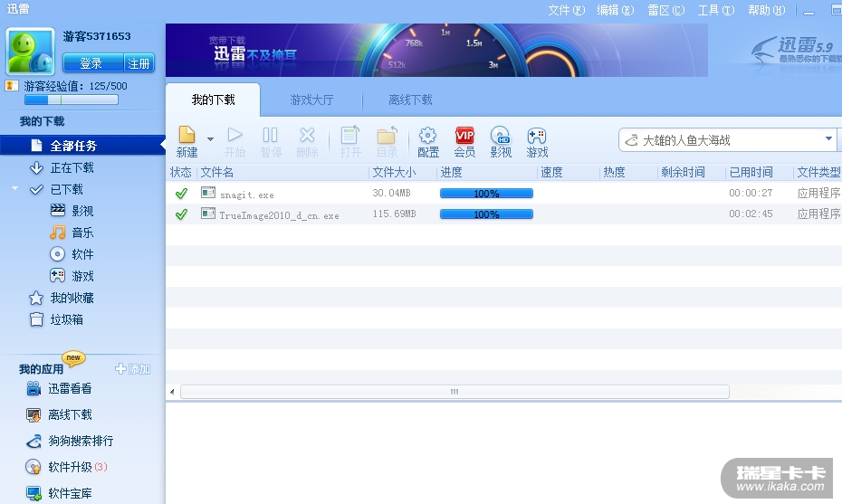The width and height of the screenshot is (842, 504).
Task: Open 配置 settings gear icon
Action: [428, 142]
